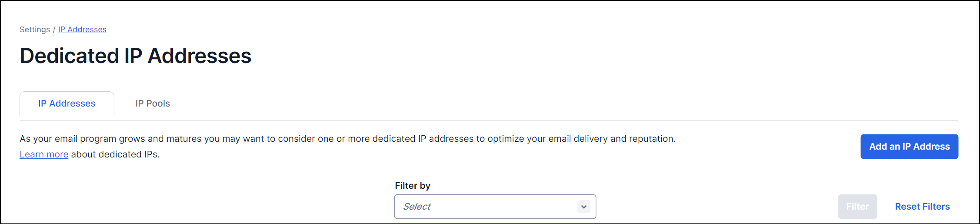Click the Filter by label

pyautogui.click(x=412, y=186)
